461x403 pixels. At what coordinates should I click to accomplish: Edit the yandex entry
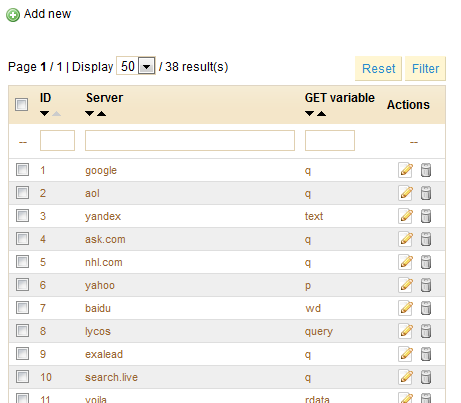click(406, 216)
